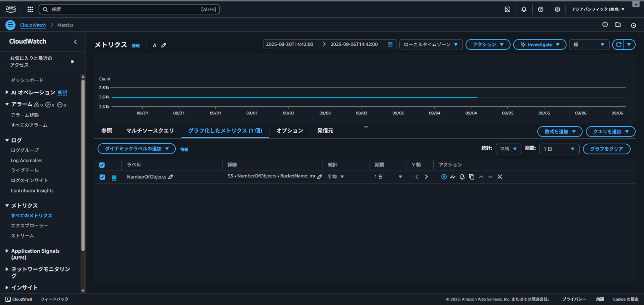Open the CloudWatch breadcrumb link

click(33, 25)
